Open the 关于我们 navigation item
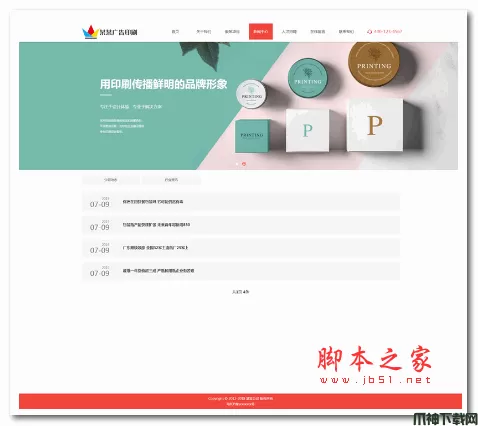The image size is (478, 426). coord(203,32)
